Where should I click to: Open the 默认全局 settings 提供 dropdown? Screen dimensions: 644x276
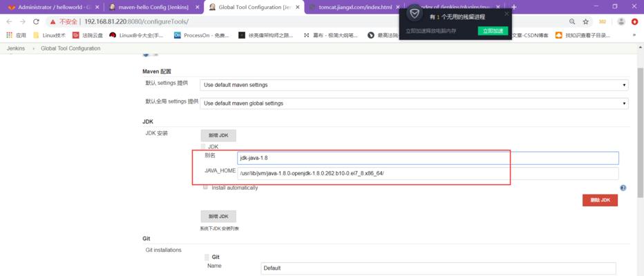(x=414, y=103)
